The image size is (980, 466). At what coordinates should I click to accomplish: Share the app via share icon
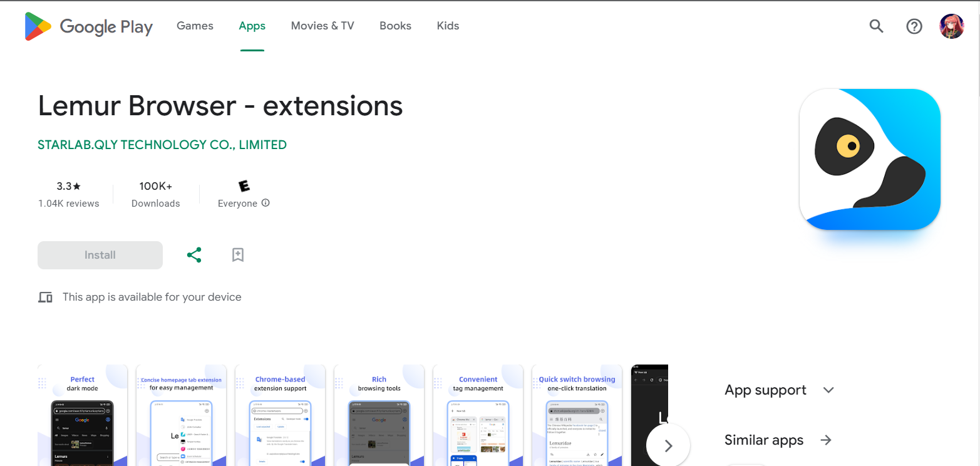coord(194,255)
